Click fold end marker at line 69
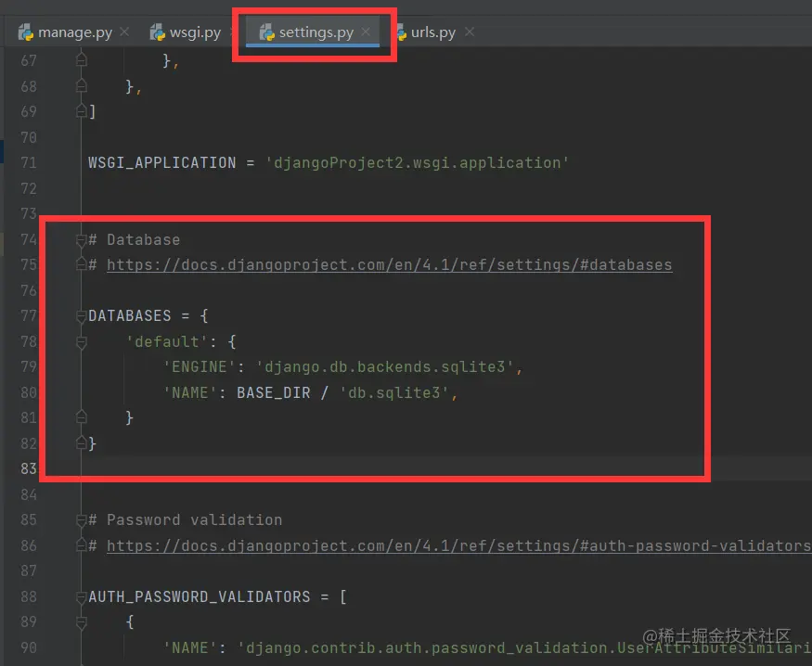 82,110
